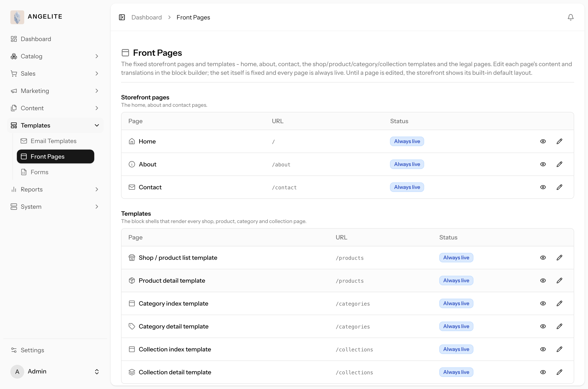
Task: Open Forms submenu item
Action: 55,172
